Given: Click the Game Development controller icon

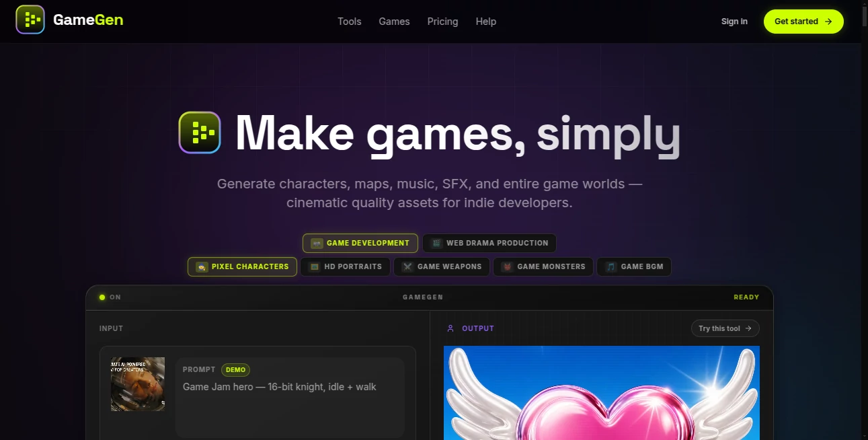Looking at the screenshot, I should (317, 243).
